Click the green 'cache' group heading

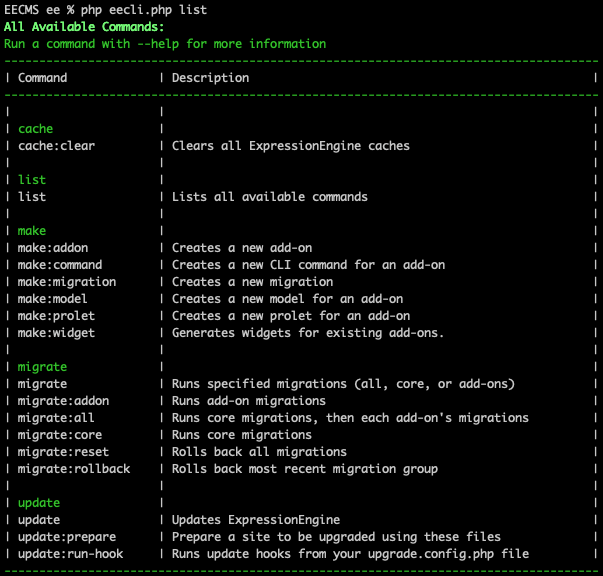click(35, 129)
